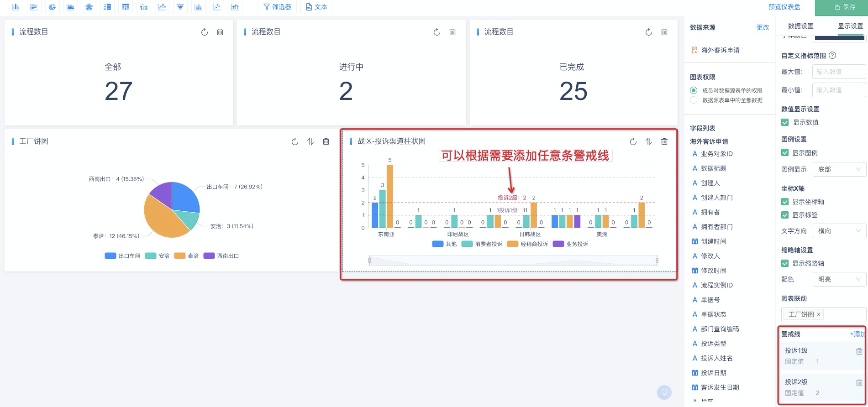This screenshot has width=868, height=407.
Task: Open 预览仪表盘 dashboard preview
Action: click(x=784, y=7)
